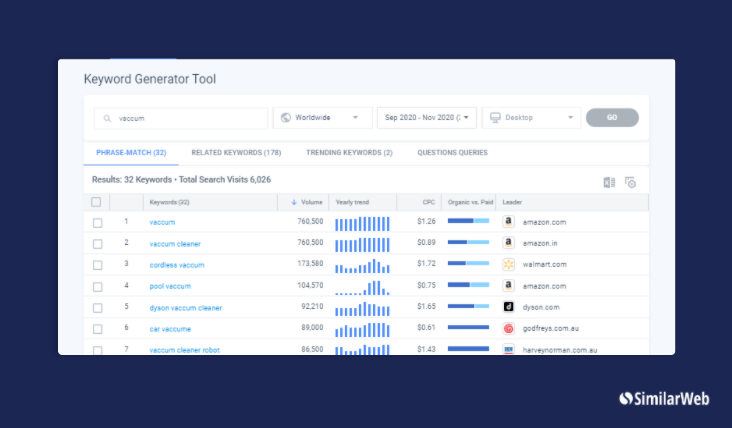This screenshot has width=732, height=428.
Task: Click organic vs paid bar for cordless vaccum
Action: (x=468, y=263)
